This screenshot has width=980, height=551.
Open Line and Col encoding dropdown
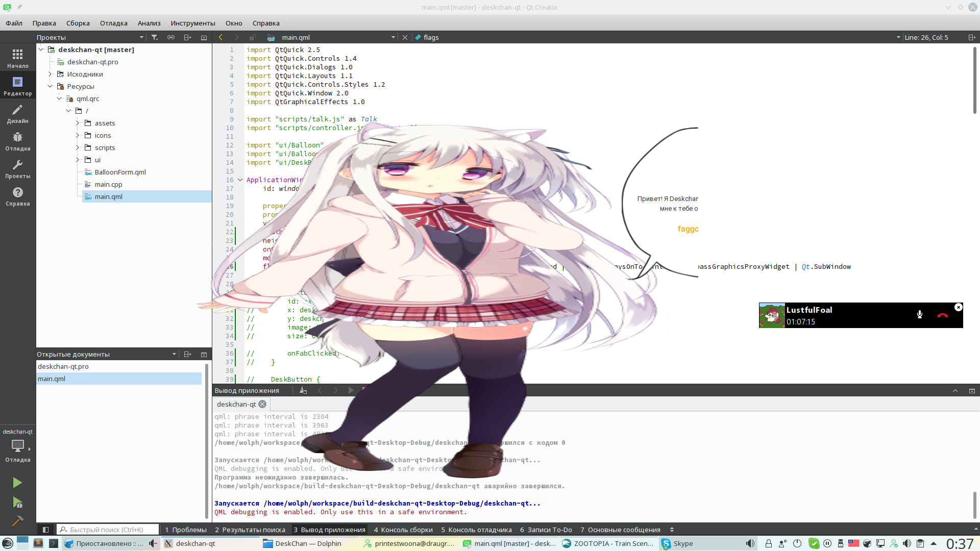898,37
